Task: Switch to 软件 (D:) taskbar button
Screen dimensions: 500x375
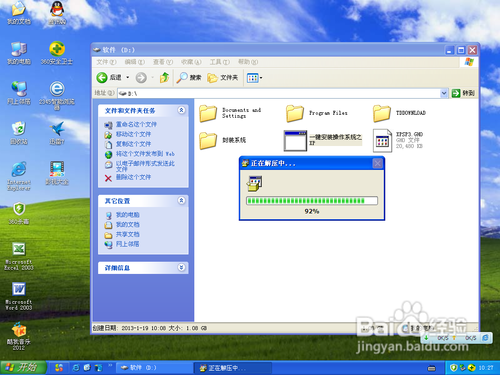Action: pos(153,368)
